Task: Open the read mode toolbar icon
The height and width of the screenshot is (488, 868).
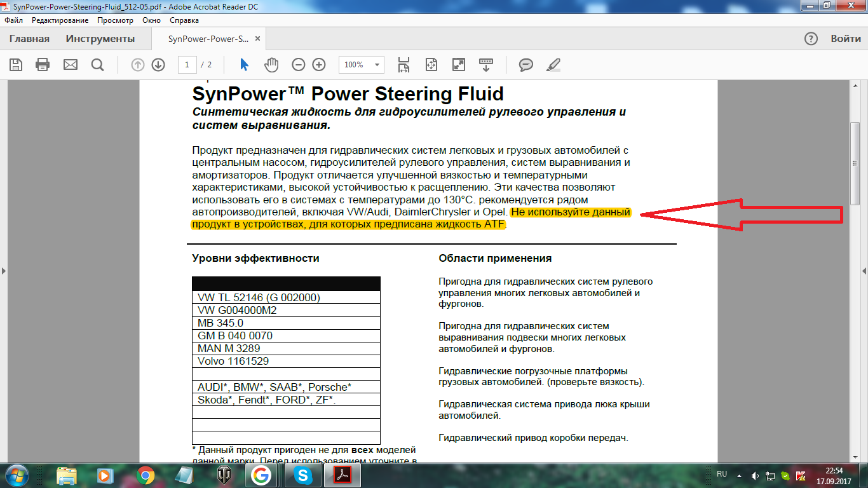Action: tap(486, 64)
